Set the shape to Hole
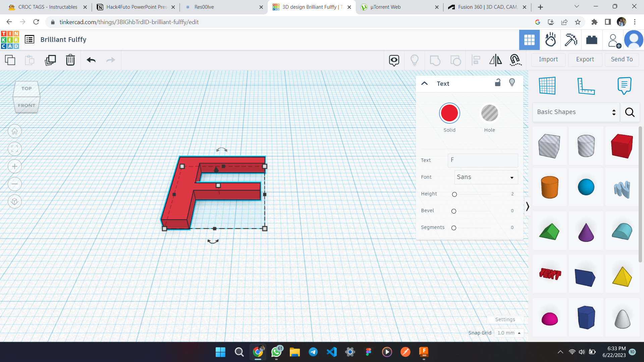Viewport: 644px width, 362px height. pyautogui.click(x=489, y=113)
